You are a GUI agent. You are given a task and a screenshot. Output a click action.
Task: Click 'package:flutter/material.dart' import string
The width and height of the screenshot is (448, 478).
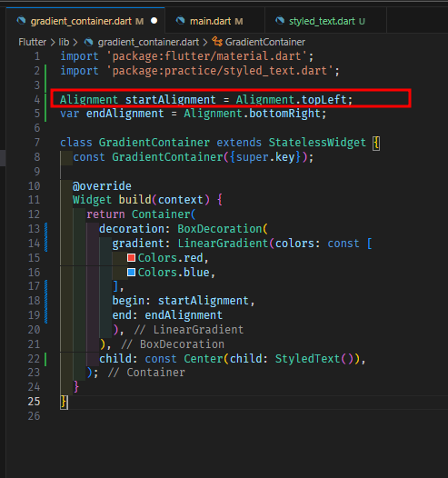[206, 56]
